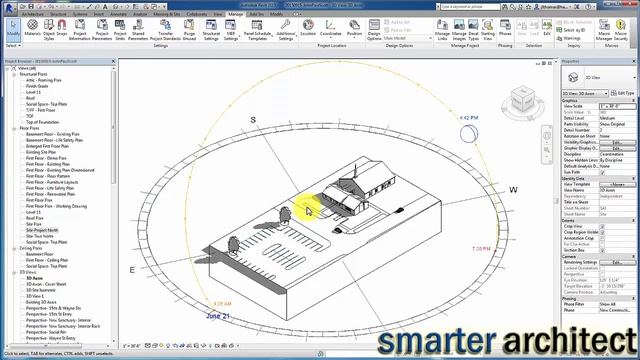Open Project Units
The height and width of the screenshot is (360, 640).
(120, 29)
